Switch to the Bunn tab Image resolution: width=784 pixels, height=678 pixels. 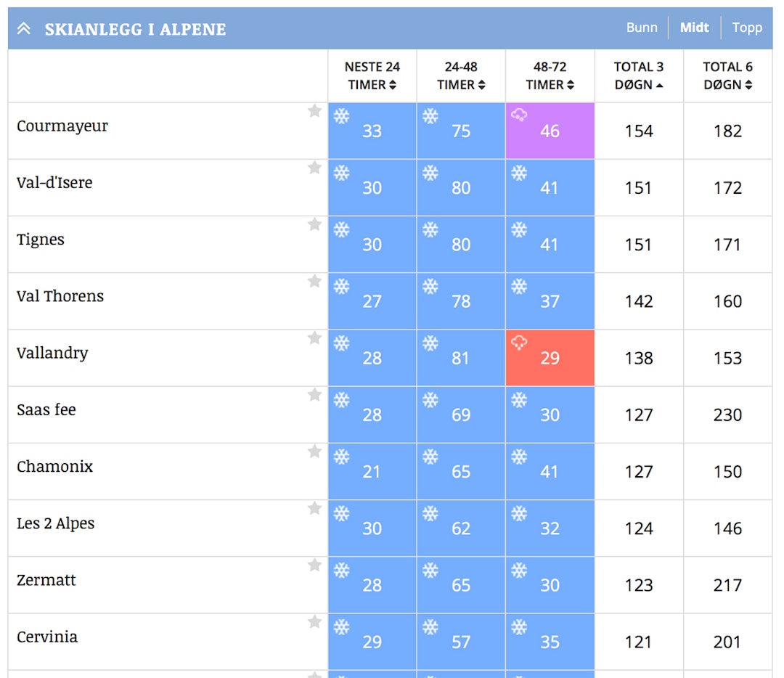(642, 28)
